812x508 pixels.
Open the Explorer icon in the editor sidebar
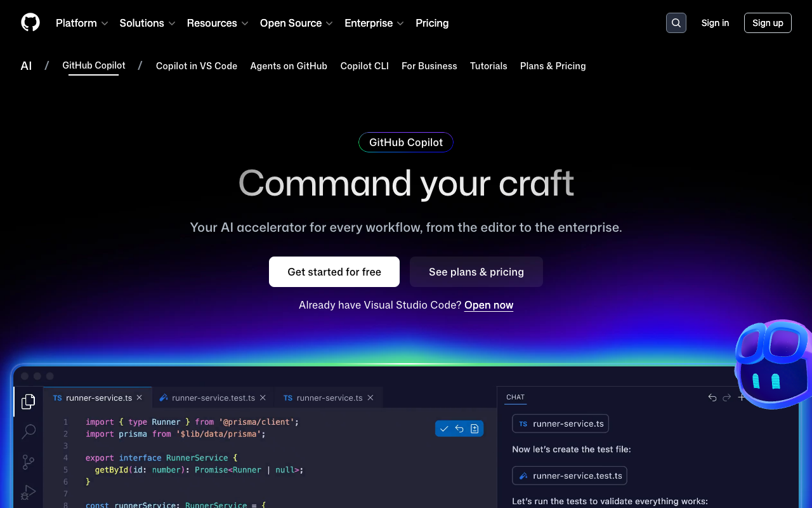pyautogui.click(x=28, y=401)
